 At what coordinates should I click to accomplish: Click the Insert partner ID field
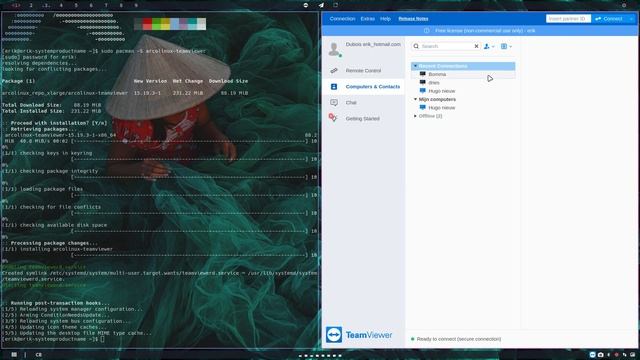[x=568, y=19]
